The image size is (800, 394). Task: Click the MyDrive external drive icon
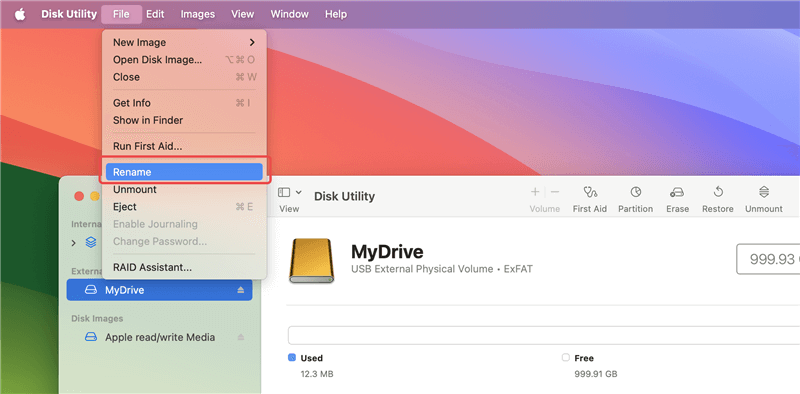pos(311,261)
